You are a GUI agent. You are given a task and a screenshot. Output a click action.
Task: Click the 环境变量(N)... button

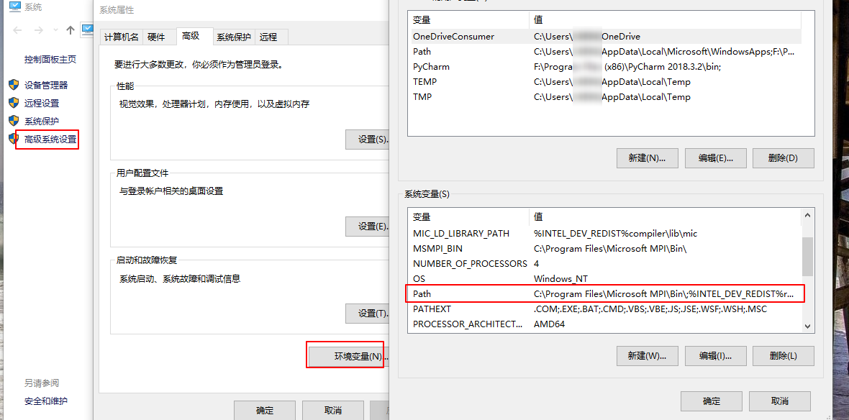(345, 356)
